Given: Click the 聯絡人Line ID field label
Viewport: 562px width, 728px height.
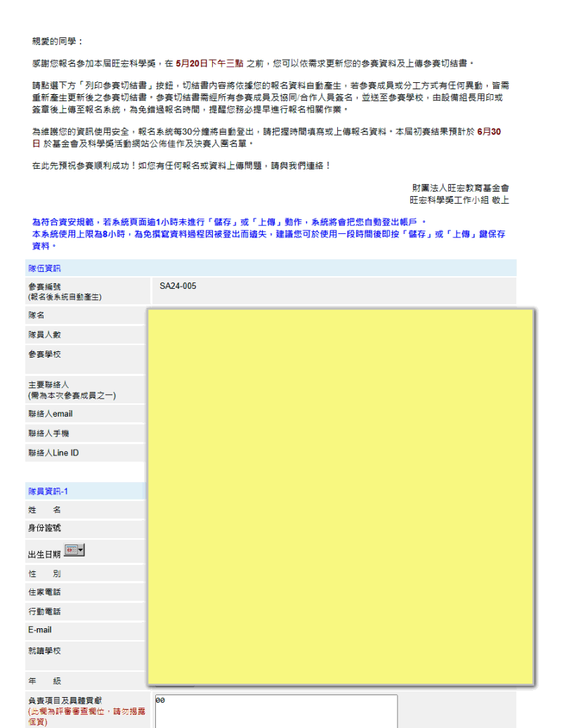Looking at the screenshot, I should tap(53, 453).
